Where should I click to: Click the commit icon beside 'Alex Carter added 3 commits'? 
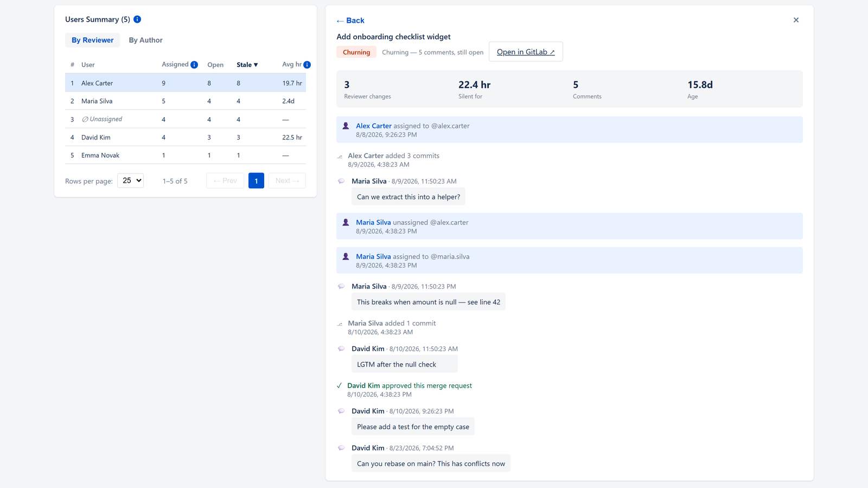point(340,156)
